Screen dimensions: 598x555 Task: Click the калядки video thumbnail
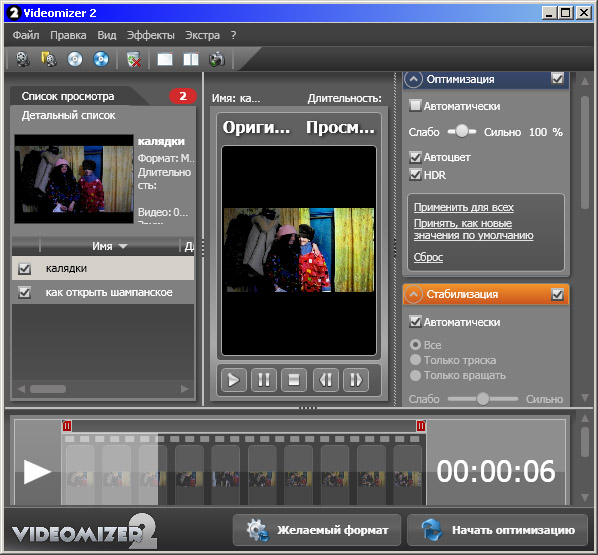pos(74,179)
